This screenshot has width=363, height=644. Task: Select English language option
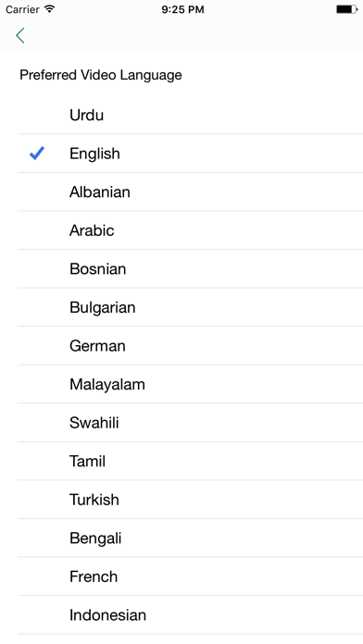191,154
